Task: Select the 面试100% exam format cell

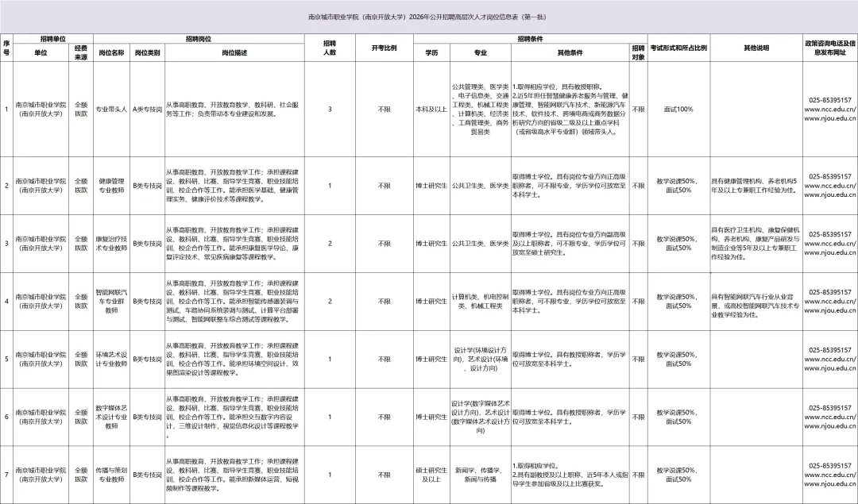Action: 678,110
